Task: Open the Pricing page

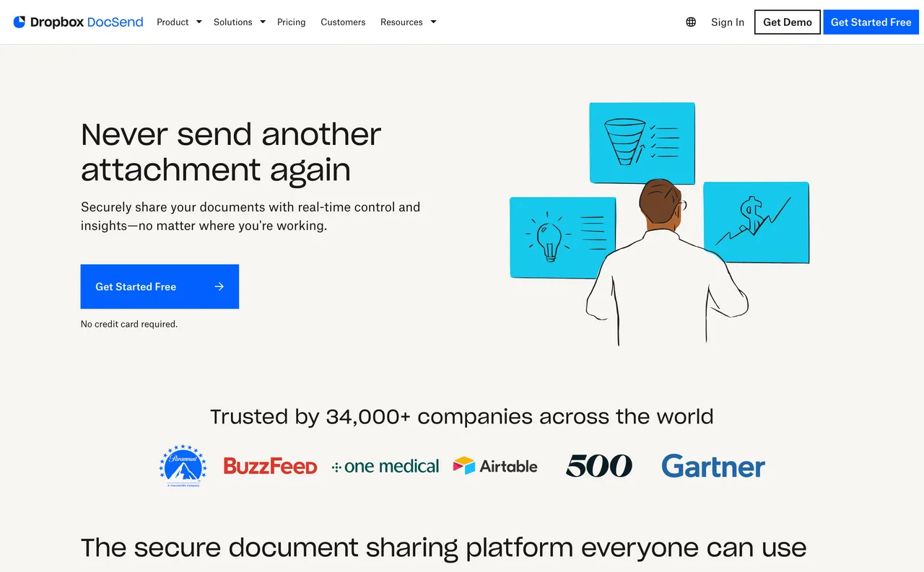Action: (291, 22)
